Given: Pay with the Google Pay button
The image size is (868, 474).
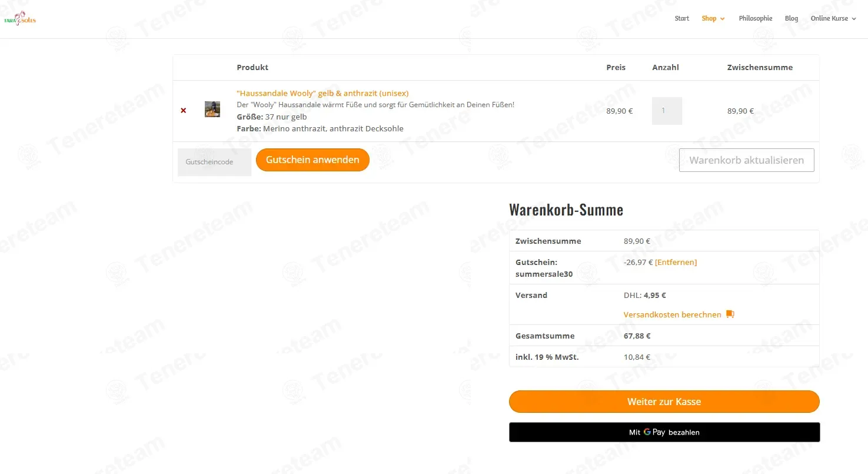Looking at the screenshot, I should [x=664, y=432].
